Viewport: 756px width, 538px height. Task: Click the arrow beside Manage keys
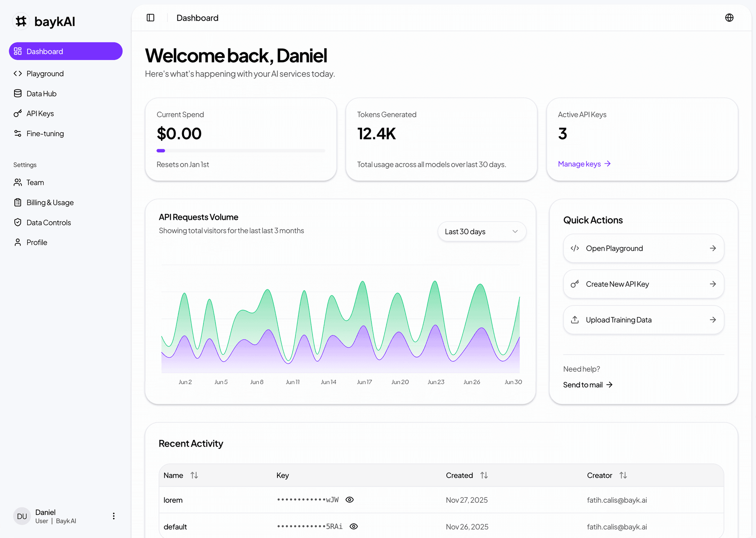[x=608, y=164]
